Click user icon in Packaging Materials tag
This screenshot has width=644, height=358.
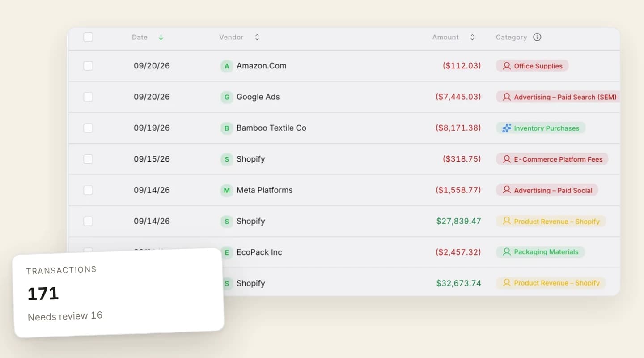point(507,252)
